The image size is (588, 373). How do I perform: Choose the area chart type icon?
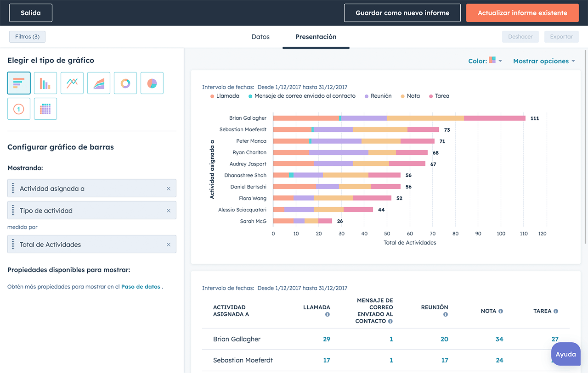pos(99,83)
